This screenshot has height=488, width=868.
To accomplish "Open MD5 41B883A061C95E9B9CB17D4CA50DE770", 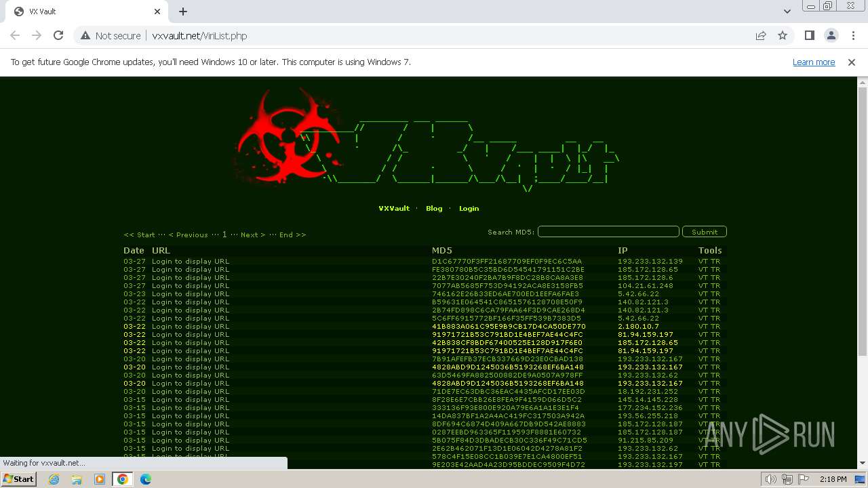I will tap(509, 326).
